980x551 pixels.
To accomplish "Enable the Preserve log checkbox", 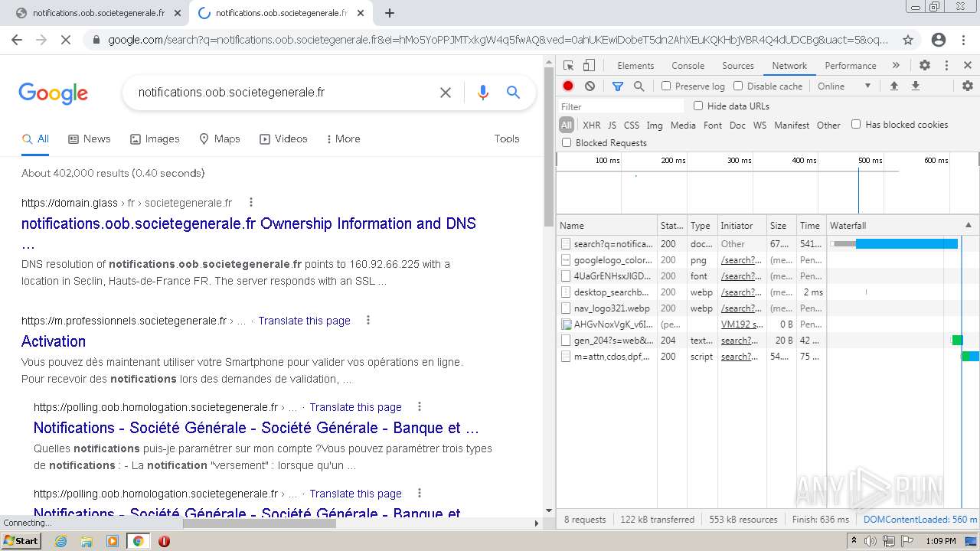I will pos(666,86).
